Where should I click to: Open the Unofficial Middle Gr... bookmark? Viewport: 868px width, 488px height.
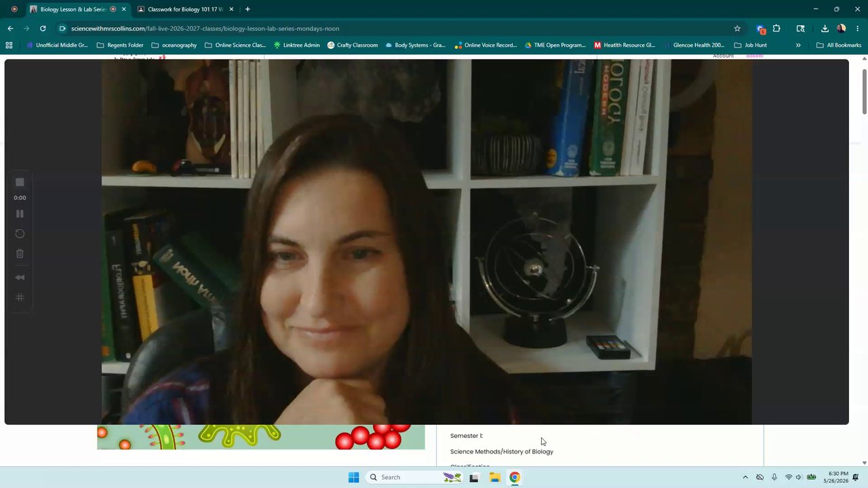[x=57, y=45]
